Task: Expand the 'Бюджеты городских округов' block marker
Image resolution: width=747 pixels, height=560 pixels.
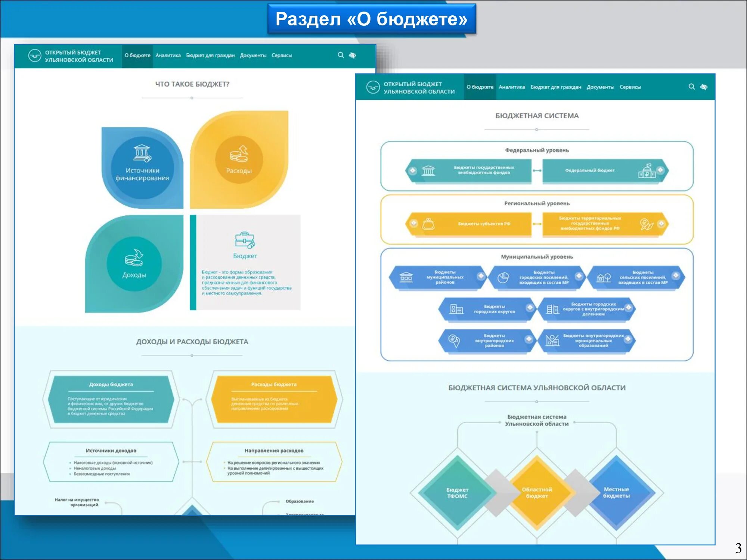Action: (x=530, y=307)
